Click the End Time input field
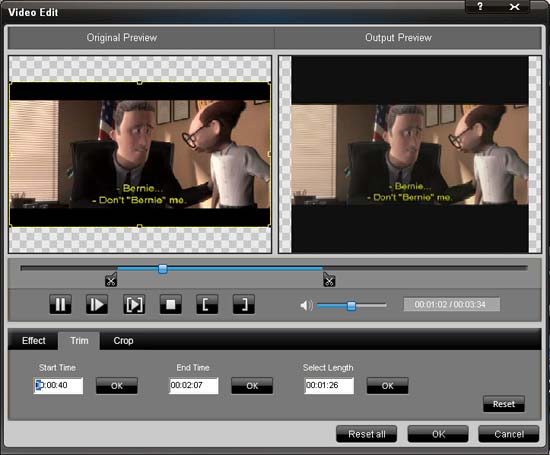The image size is (550, 455). 194,386
